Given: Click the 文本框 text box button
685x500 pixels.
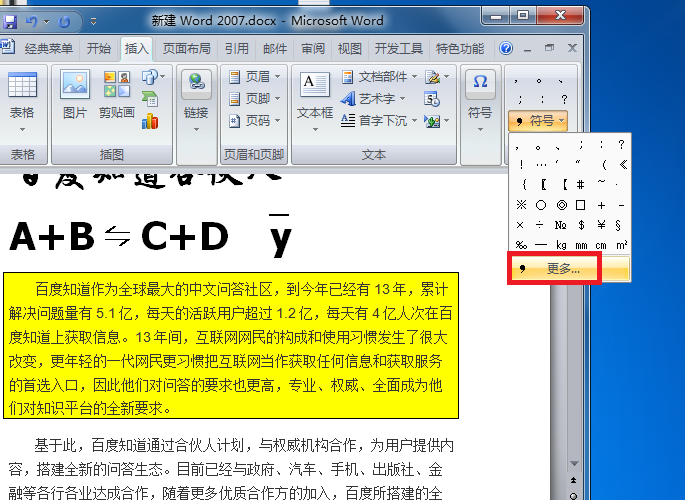Looking at the screenshot, I should tap(315, 101).
